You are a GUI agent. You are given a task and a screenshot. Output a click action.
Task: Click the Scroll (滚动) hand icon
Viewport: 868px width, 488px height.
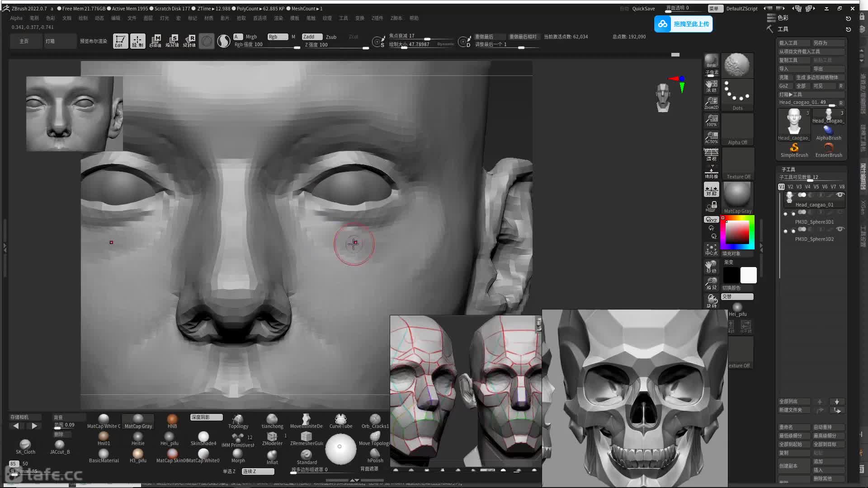click(x=711, y=86)
